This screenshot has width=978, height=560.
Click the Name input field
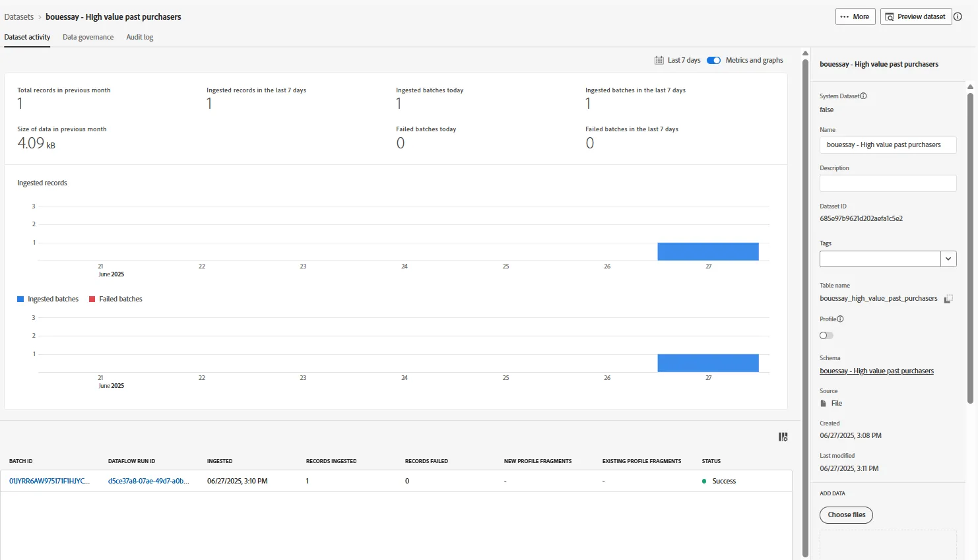coord(888,144)
